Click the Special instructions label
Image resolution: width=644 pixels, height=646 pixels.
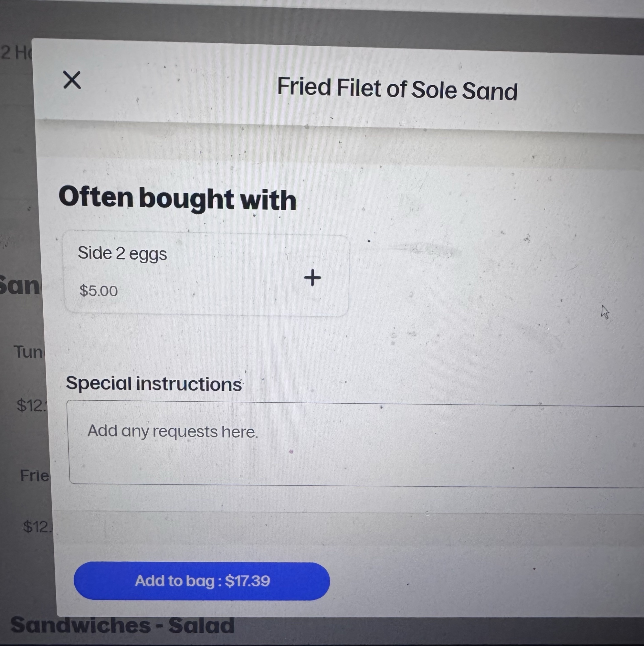point(153,383)
